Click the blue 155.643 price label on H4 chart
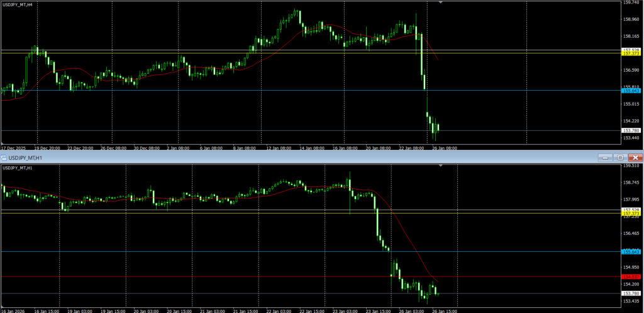The image size is (644, 313). tap(630, 91)
